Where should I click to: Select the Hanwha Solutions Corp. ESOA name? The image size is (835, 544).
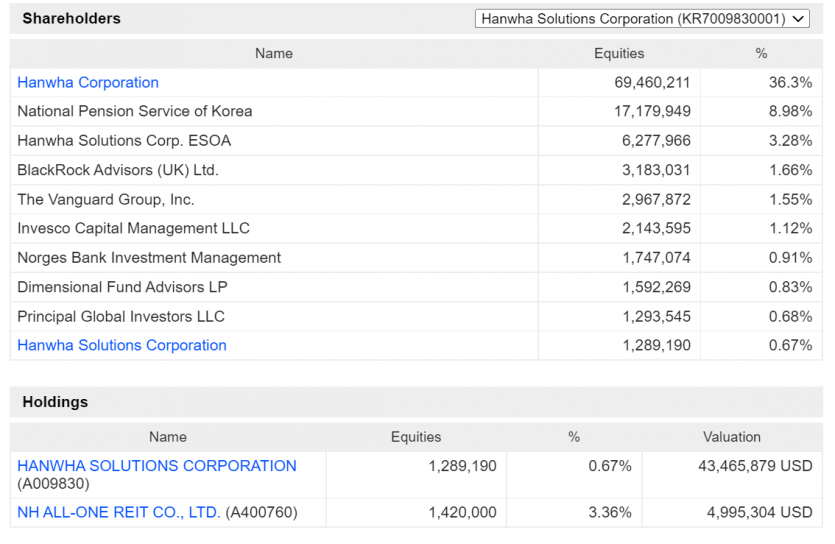(124, 141)
